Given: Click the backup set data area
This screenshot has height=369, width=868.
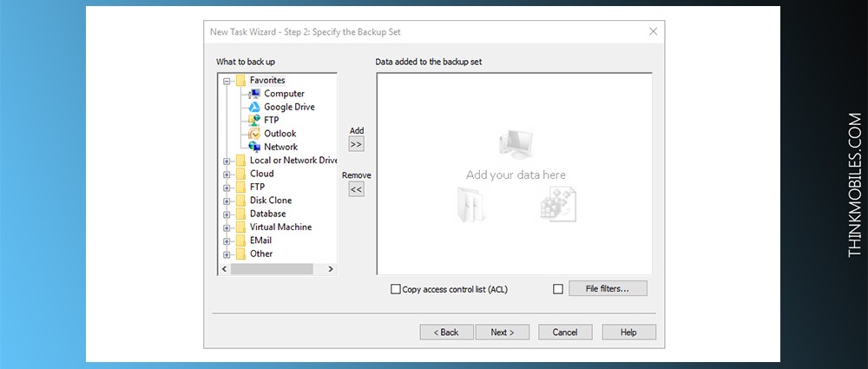Looking at the screenshot, I should coord(514,174).
